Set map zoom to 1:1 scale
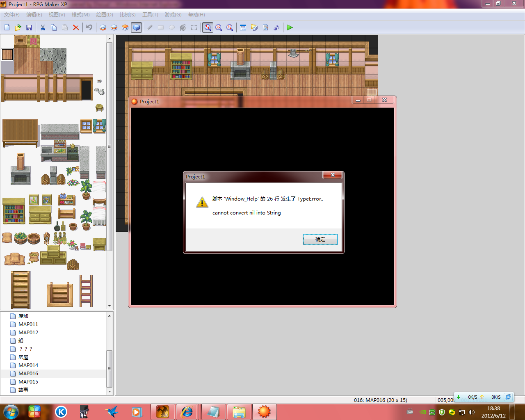 (208, 27)
